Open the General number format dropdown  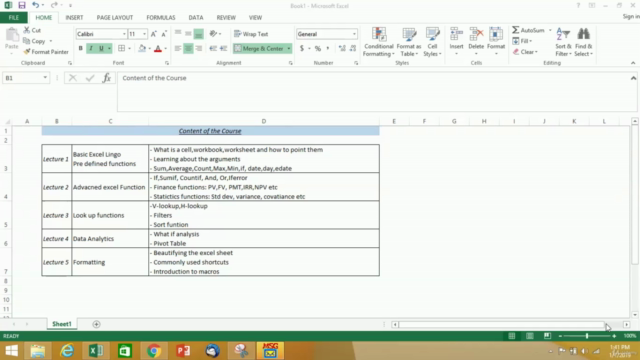(x=354, y=34)
